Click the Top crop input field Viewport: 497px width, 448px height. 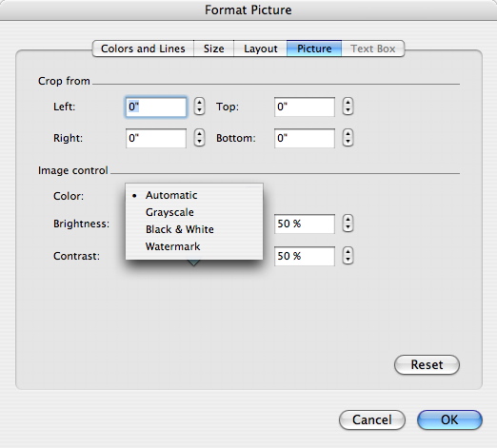click(305, 107)
